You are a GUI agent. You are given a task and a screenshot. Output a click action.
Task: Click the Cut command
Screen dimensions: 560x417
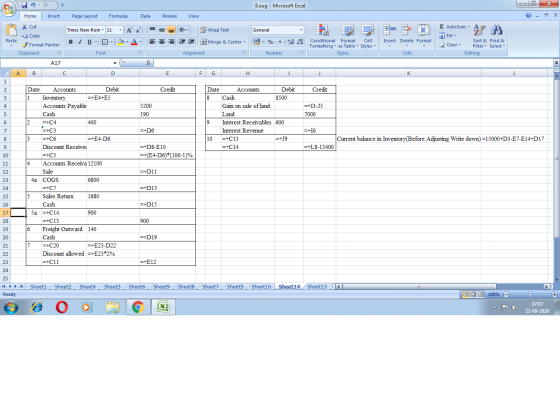click(x=29, y=27)
